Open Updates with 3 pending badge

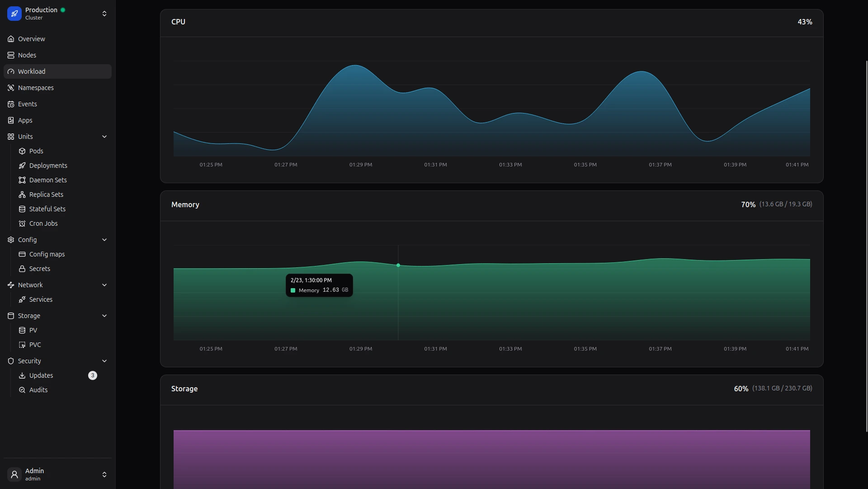[x=41, y=375]
